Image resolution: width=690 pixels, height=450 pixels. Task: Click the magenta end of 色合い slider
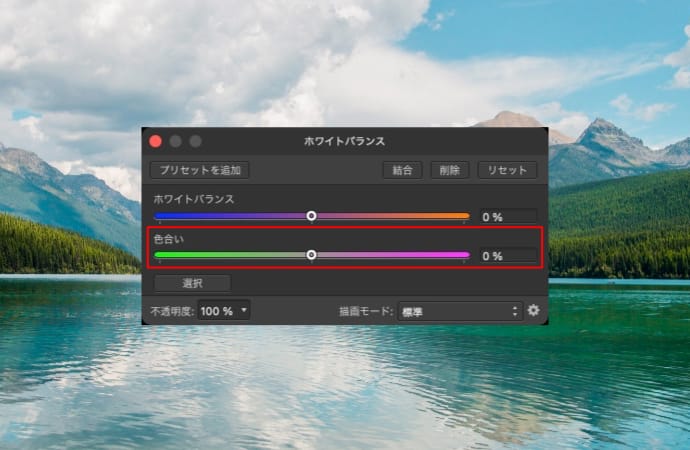tap(464, 255)
